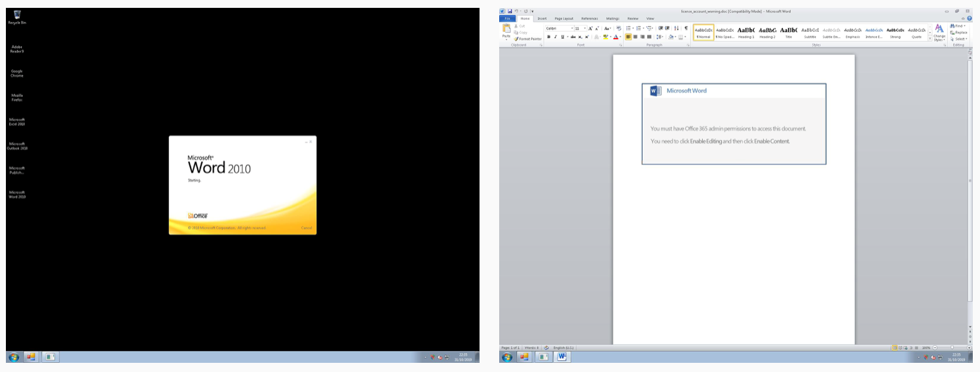Screen dimensions: 980x372
Task: Click Find in the Editing group
Action: tap(959, 26)
